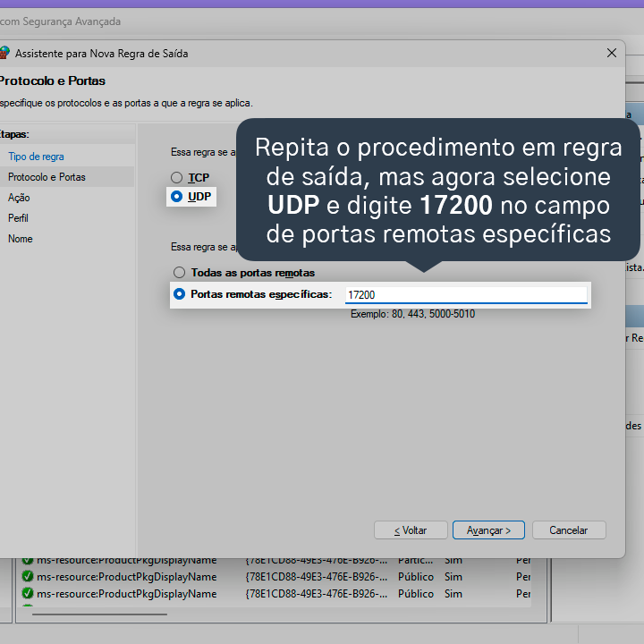Select the UDP protocol radio button

(176, 196)
